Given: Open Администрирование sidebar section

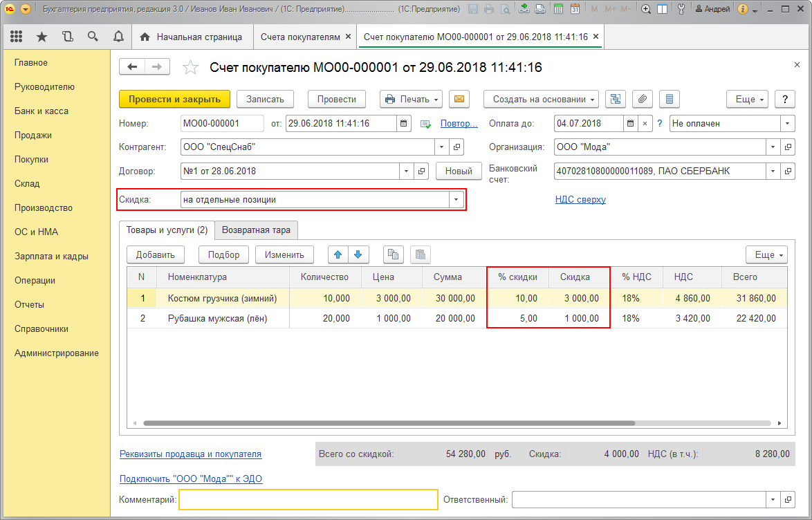Looking at the screenshot, I should 57,353.
